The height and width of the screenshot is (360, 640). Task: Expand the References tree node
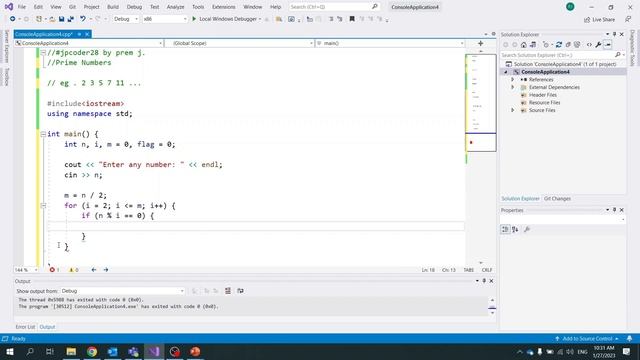513,80
